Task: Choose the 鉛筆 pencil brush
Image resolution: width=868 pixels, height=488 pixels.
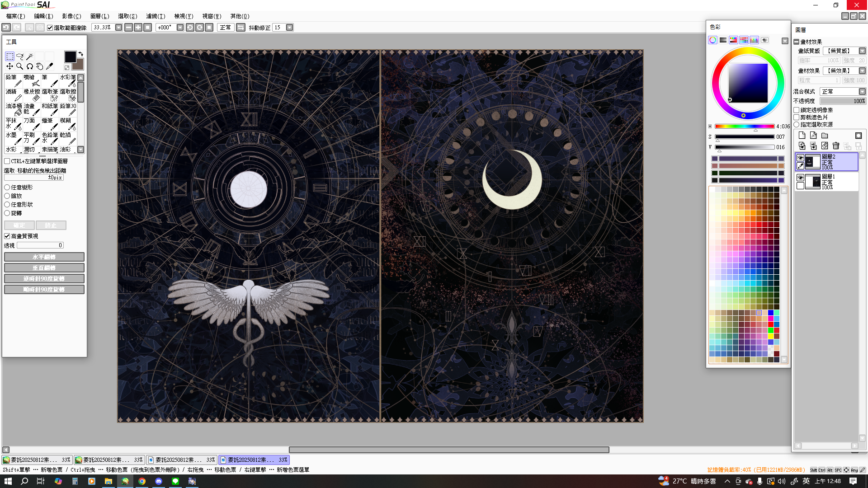Action: 14,80
